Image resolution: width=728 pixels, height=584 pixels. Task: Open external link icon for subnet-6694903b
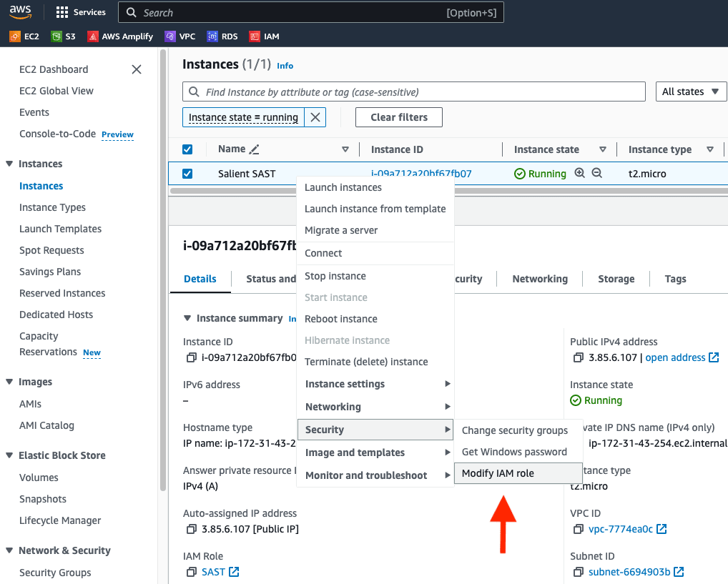coord(679,572)
